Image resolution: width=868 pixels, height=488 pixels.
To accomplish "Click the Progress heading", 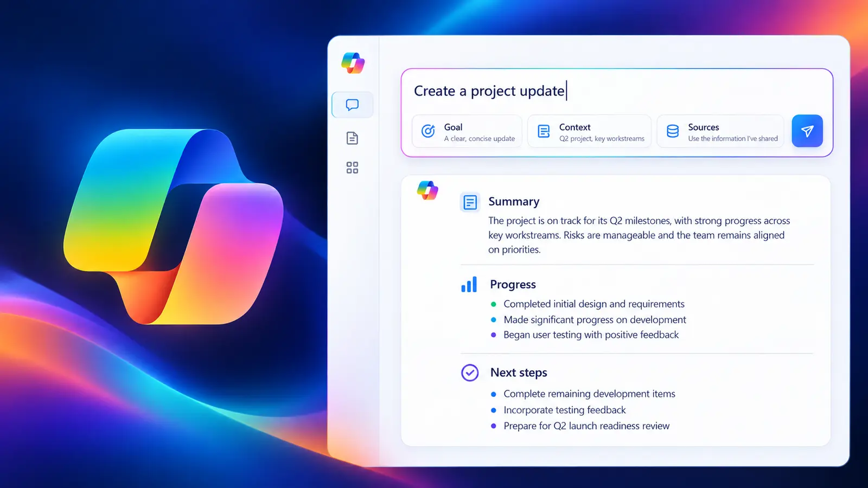I will pos(513,285).
